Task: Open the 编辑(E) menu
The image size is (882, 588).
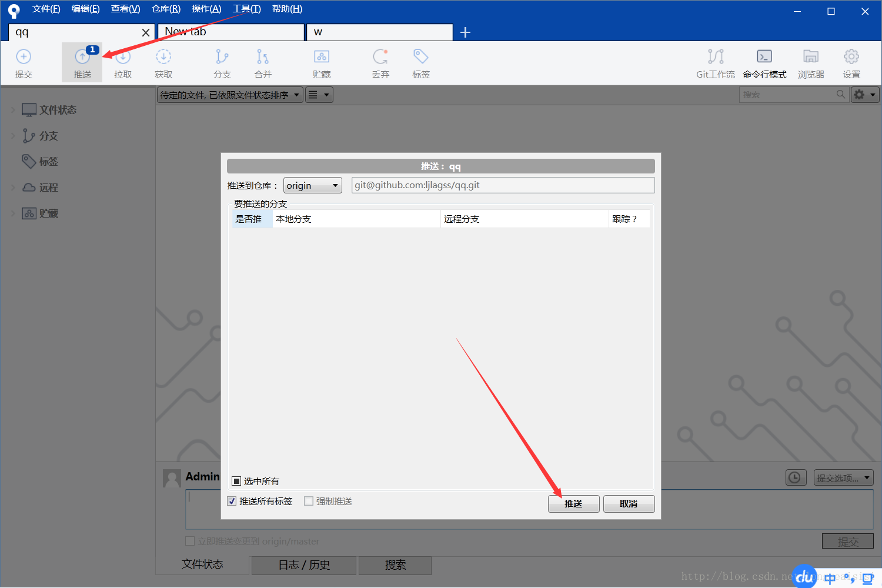Action: (85, 9)
